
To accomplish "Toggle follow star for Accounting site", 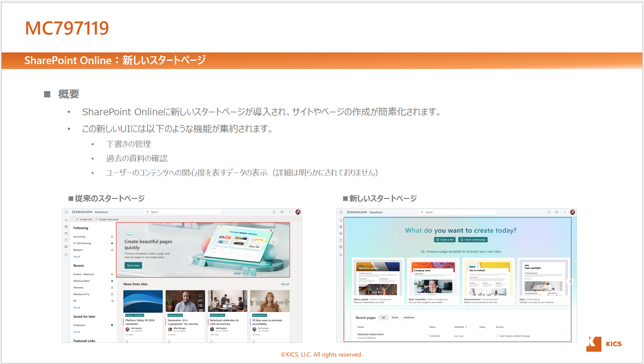I will click(x=112, y=237).
